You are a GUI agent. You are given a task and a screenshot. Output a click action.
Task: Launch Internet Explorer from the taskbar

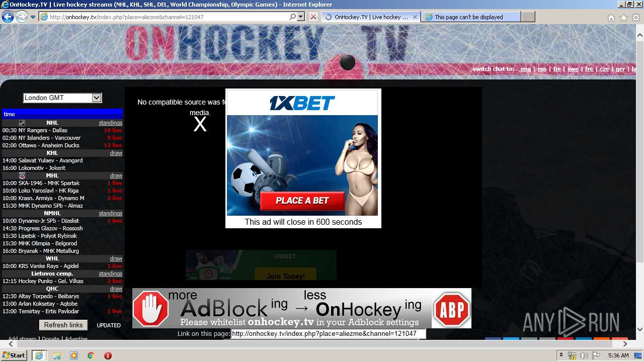click(x=39, y=355)
